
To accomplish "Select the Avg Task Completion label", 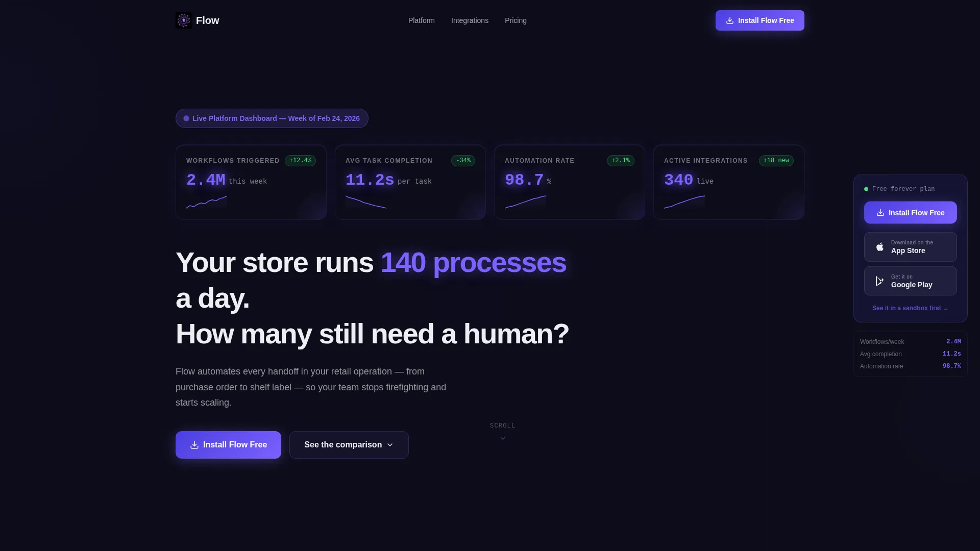I will click(x=389, y=161).
